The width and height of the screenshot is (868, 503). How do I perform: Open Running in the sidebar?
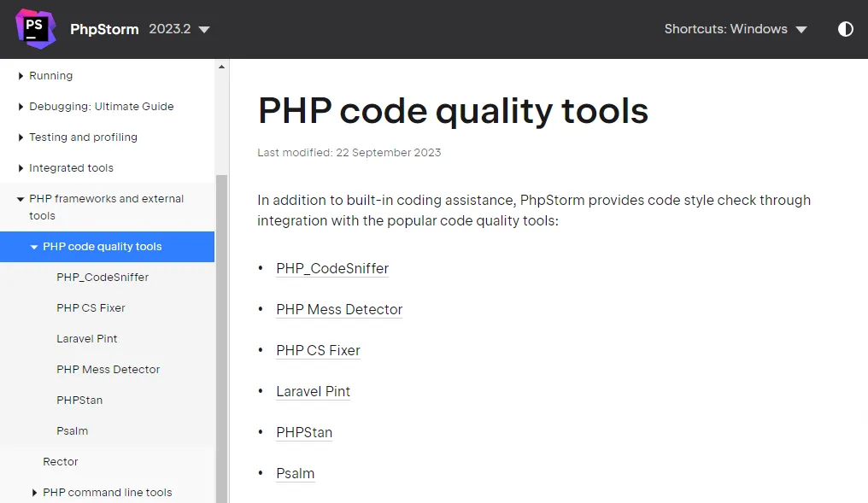tap(51, 76)
